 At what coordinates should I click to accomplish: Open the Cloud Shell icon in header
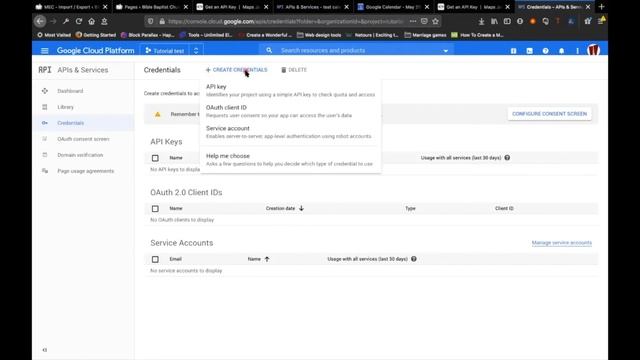pyautogui.click(x=529, y=51)
